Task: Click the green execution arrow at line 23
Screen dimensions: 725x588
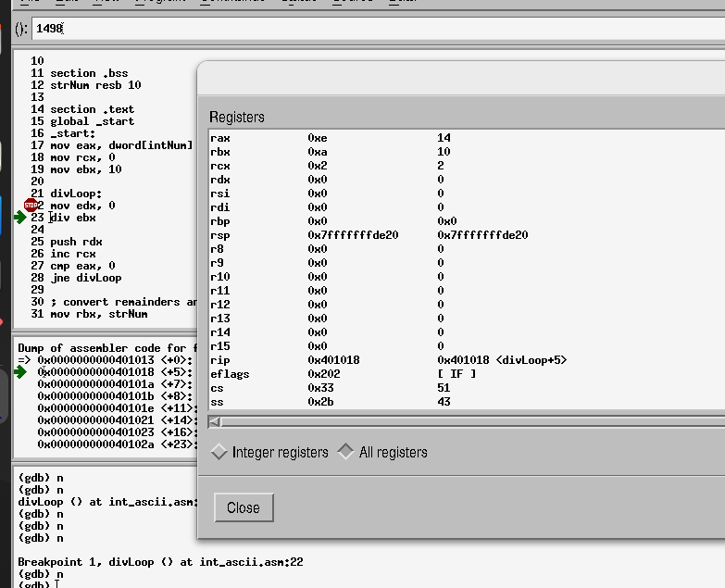Action: [20, 218]
